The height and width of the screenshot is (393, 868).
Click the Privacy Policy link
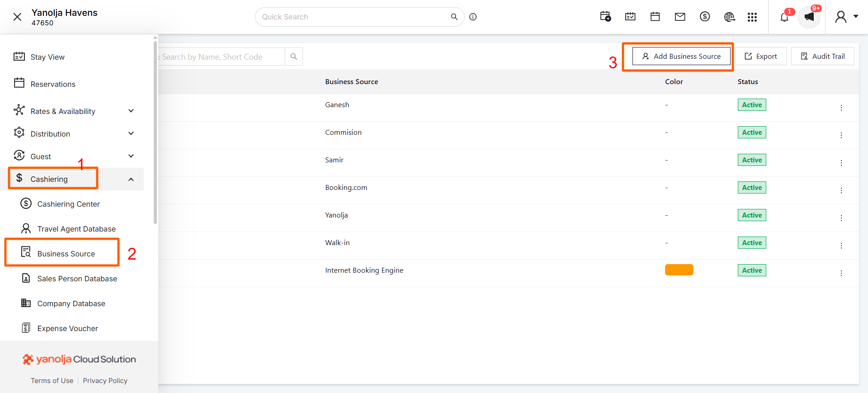pyautogui.click(x=105, y=381)
